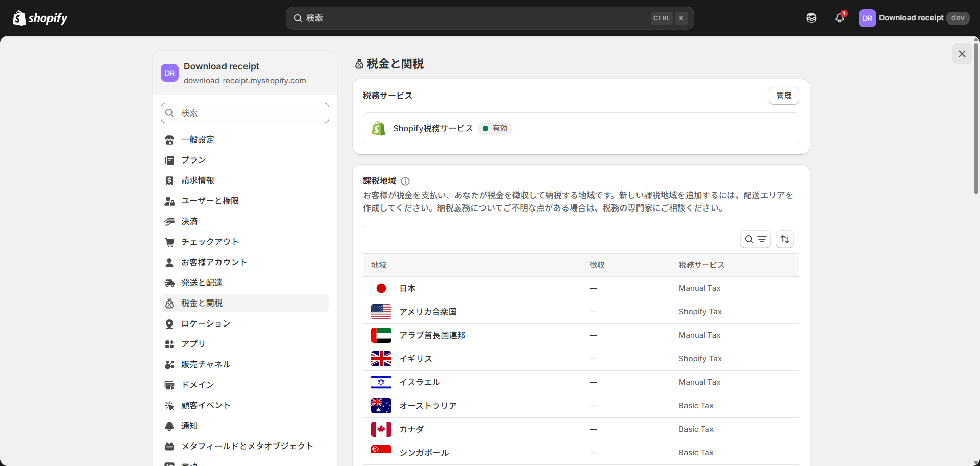This screenshot has height=466, width=980.
Task: Click the Australia flag icon
Action: point(381,406)
